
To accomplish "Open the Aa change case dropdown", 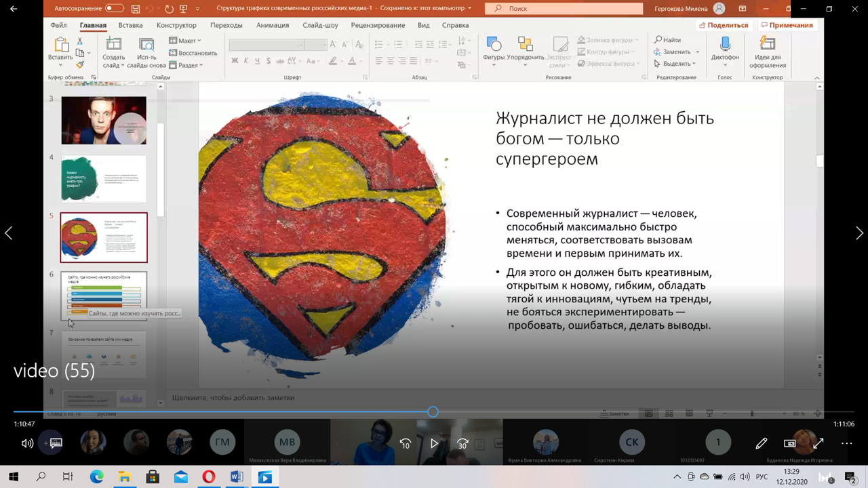I will (313, 61).
